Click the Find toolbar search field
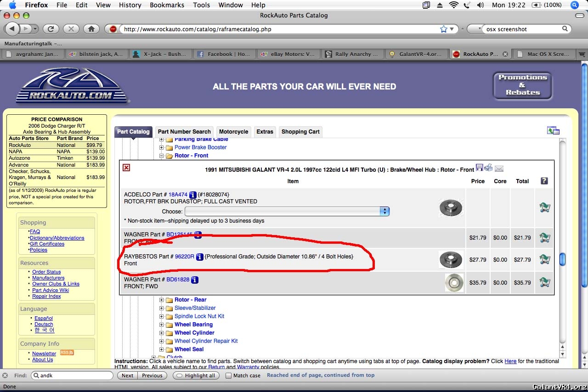The height and width of the screenshot is (392, 588). tap(73, 375)
